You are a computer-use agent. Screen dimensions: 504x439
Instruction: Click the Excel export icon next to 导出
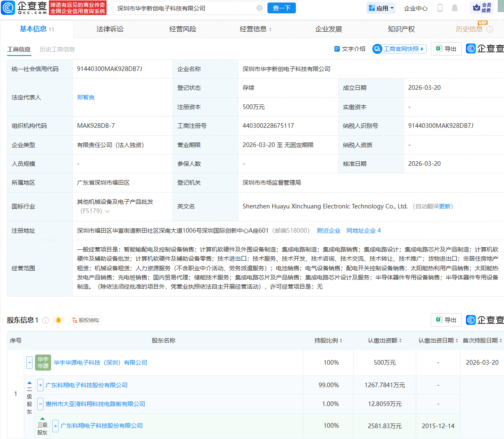(x=438, y=48)
